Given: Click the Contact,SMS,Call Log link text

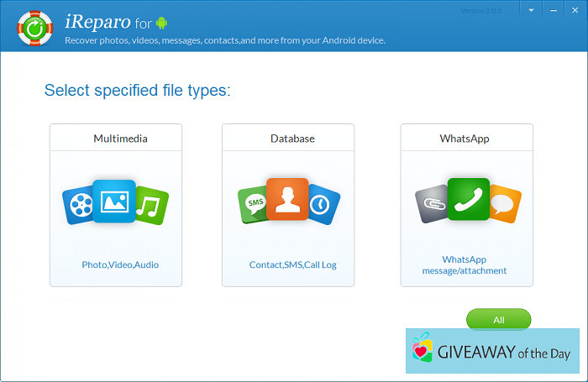Looking at the screenshot, I should [x=292, y=264].
